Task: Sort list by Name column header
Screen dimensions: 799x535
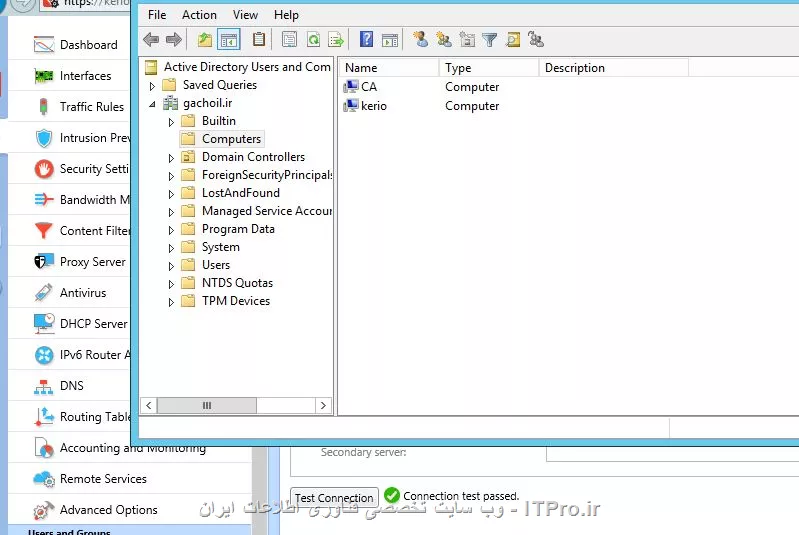Action: (x=388, y=68)
